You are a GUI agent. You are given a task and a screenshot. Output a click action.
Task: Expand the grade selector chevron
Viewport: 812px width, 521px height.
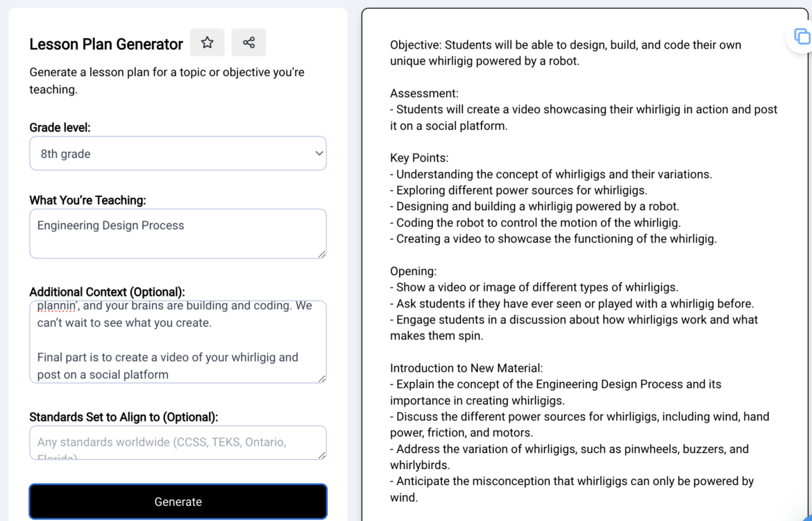coord(319,153)
